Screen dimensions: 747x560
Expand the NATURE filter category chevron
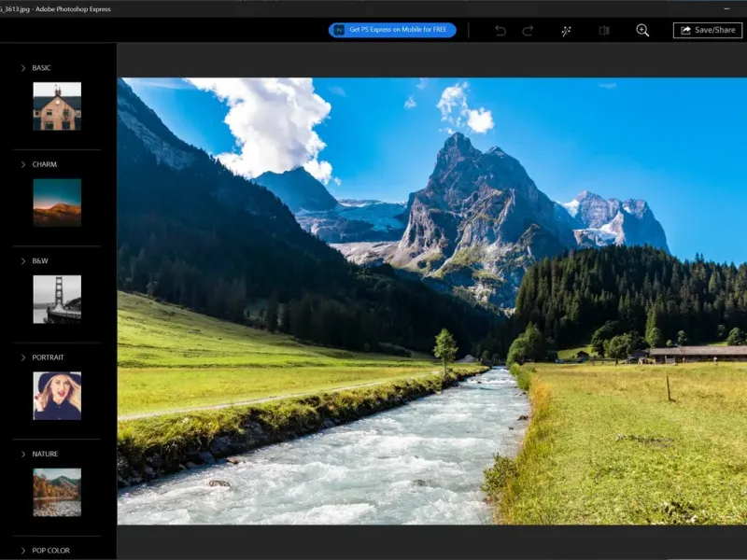22,454
